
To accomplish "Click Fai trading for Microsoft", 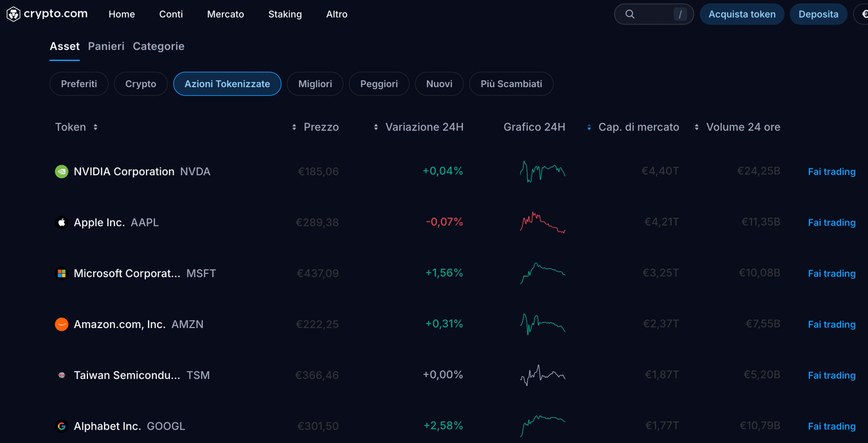I will coord(832,273).
